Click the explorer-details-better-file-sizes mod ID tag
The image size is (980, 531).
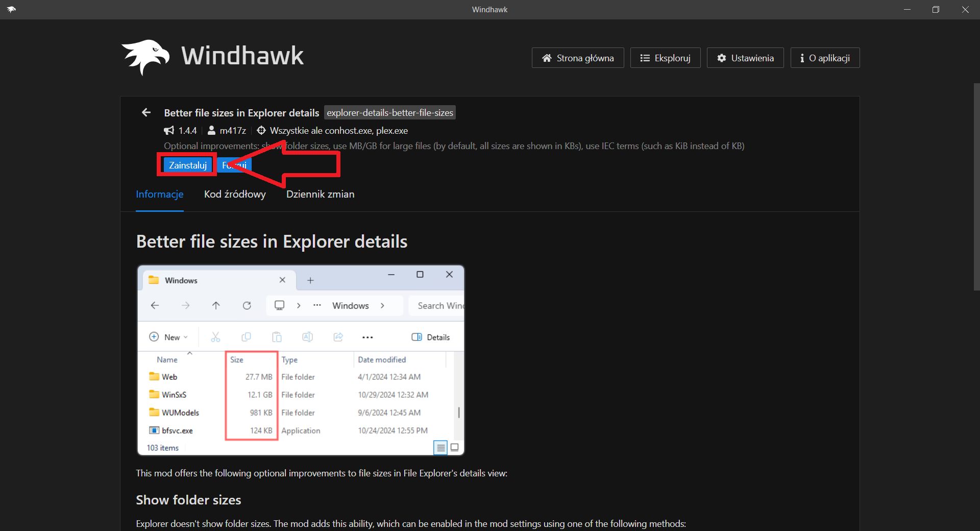(x=390, y=113)
